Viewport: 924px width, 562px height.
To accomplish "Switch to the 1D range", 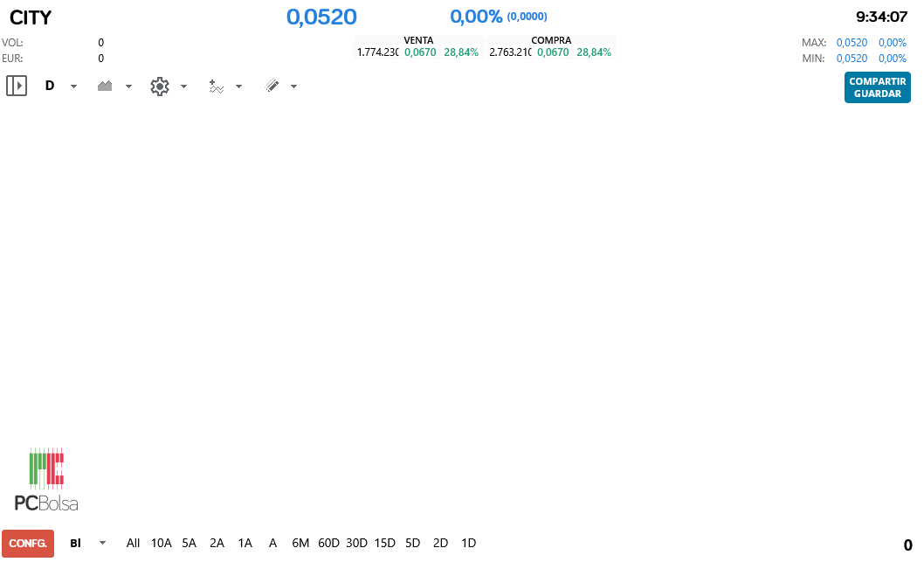I will (468, 543).
